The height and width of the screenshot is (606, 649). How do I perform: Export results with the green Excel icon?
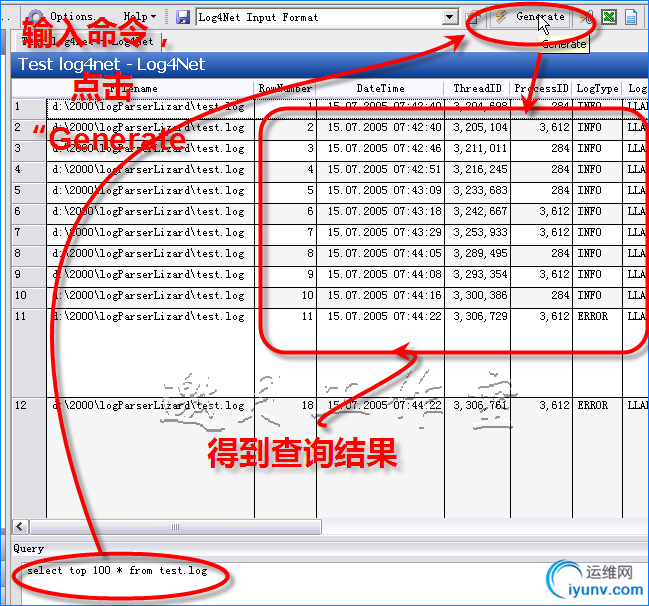point(609,17)
